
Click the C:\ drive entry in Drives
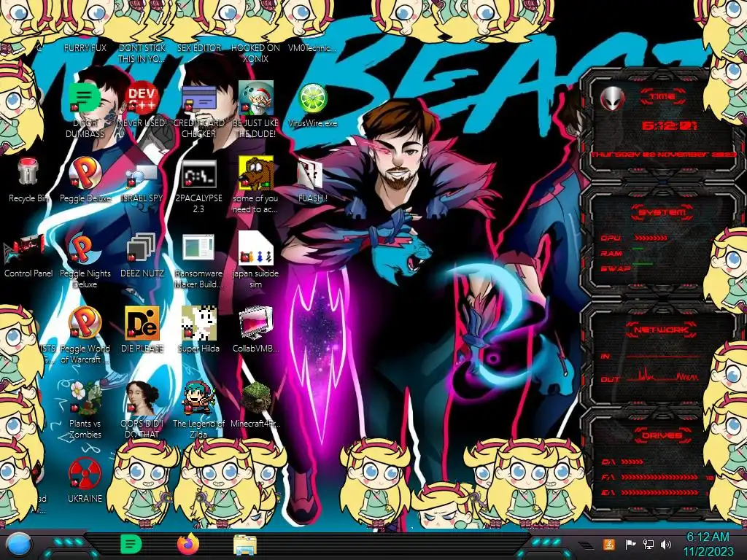pos(622,462)
